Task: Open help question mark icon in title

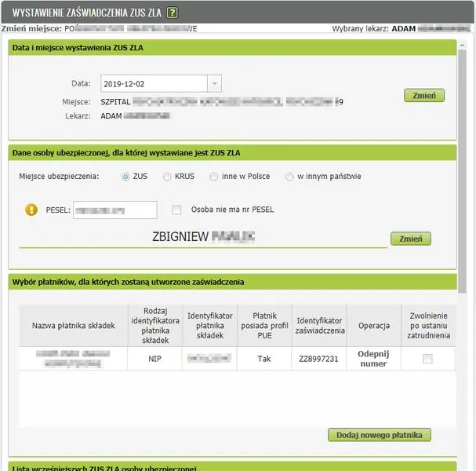Action: pos(172,13)
